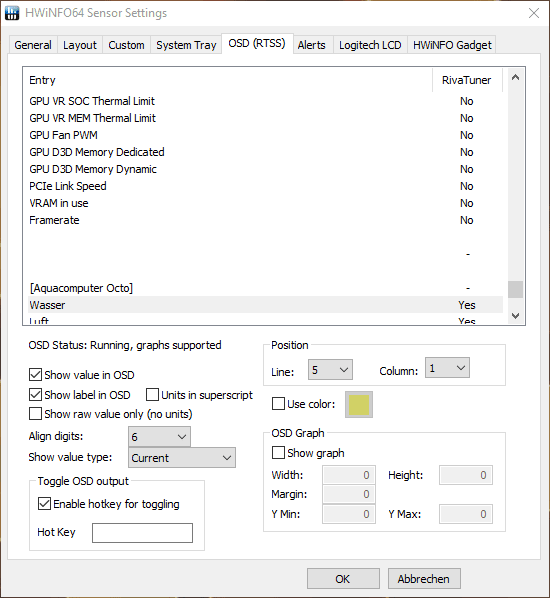Open the Show value type dropdown

tap(182, 458)
